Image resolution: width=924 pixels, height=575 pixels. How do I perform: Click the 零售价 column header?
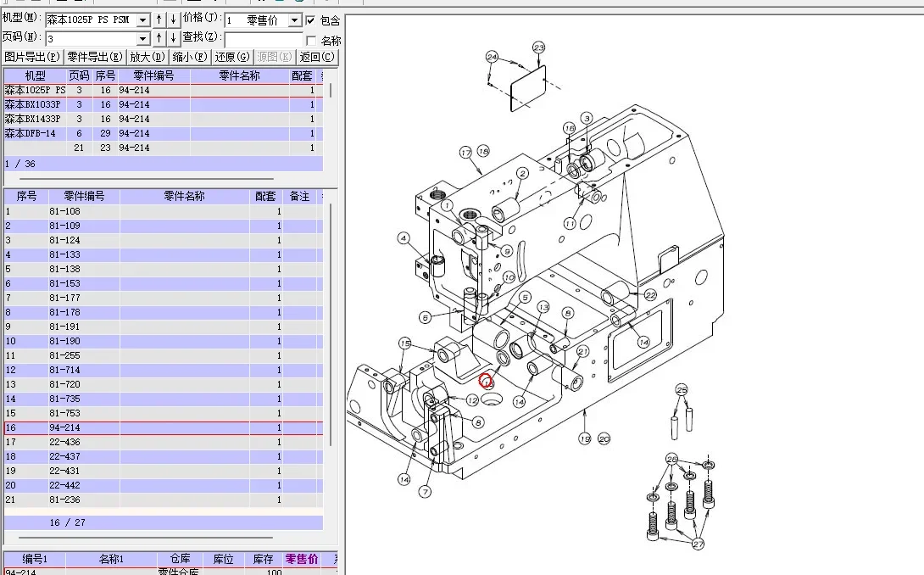click(302, 559)
